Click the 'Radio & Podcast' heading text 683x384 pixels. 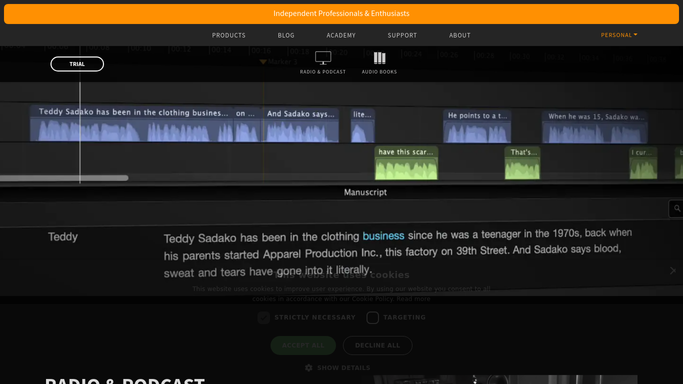click(125, 380)
